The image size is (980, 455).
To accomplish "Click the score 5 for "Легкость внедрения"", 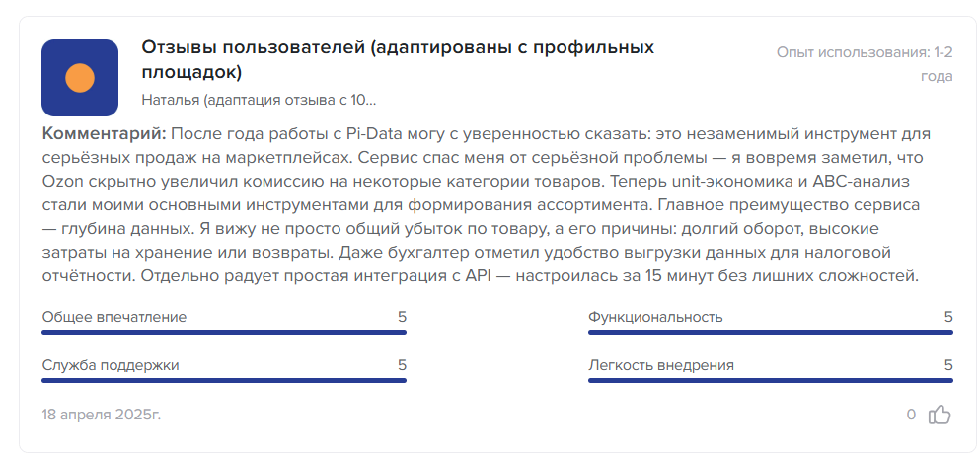I will (947, 365).
